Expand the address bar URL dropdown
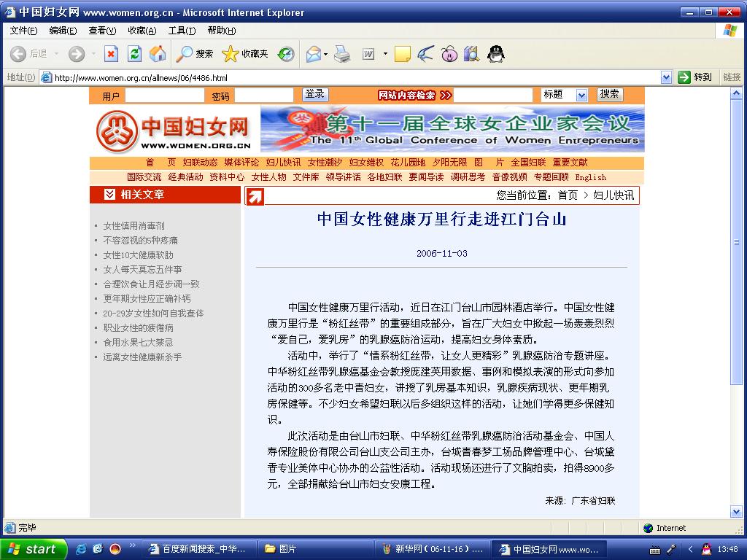This screenshot has height=560, width=747. 667,77
